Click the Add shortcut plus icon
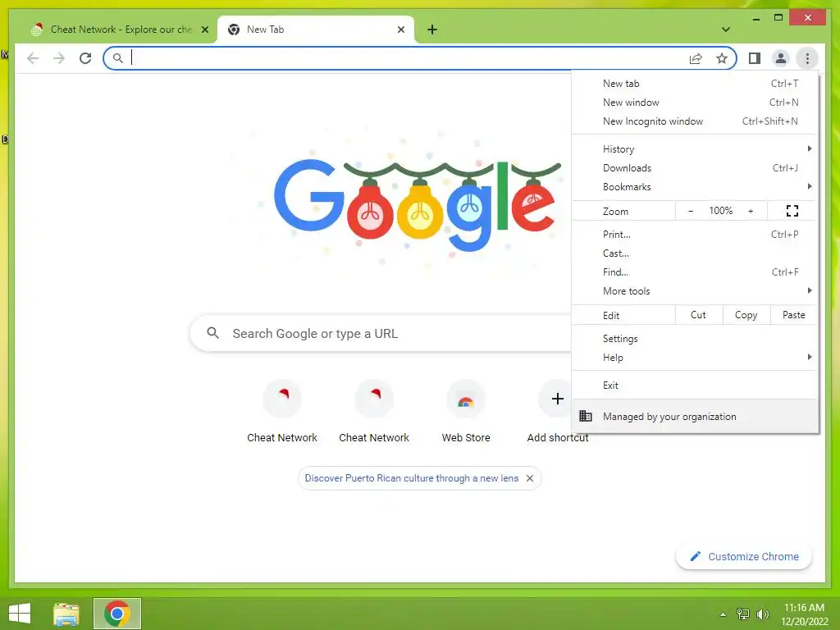The image size is (840, 630). (x=557, y=399)
